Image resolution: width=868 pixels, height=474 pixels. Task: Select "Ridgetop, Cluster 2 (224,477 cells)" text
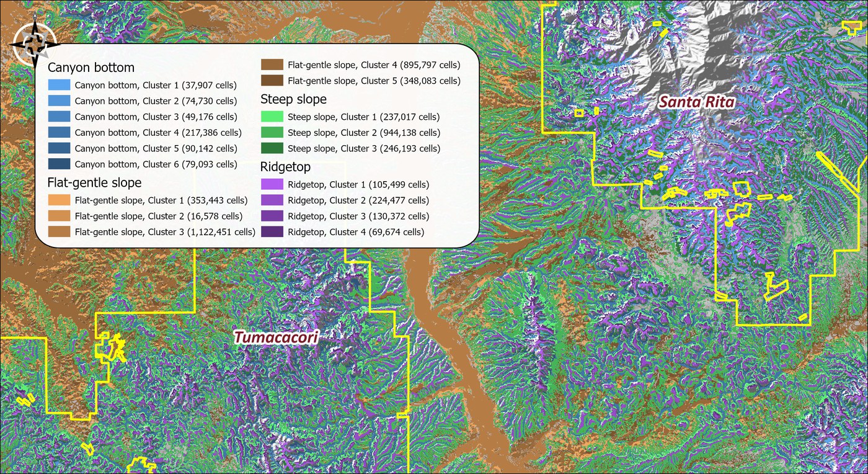358,200
